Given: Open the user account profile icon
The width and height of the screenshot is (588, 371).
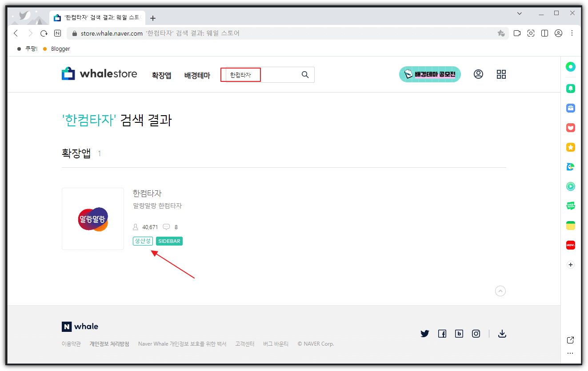Looking at the screenshot, I should tap(478, 74).
